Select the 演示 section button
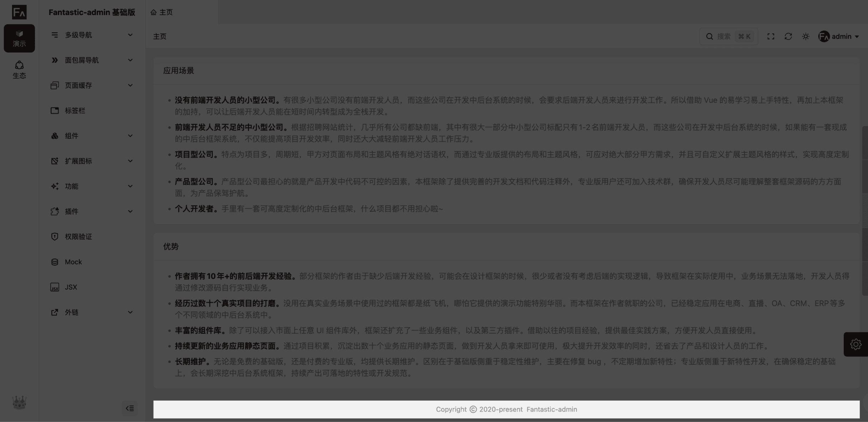Image resolution: width=868 pixels, height=422 pixels. pyautogui.click(x=19, y=38)
